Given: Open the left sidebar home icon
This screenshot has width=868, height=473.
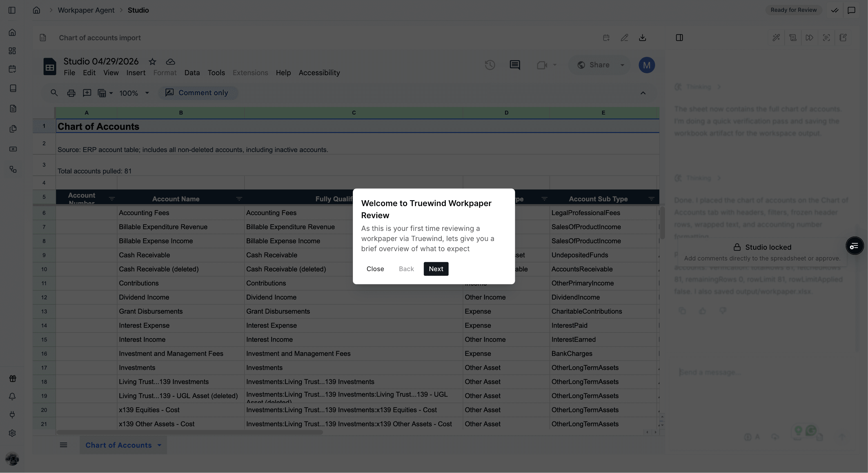Looking at the screenshot, I should [x=12, y=32].
